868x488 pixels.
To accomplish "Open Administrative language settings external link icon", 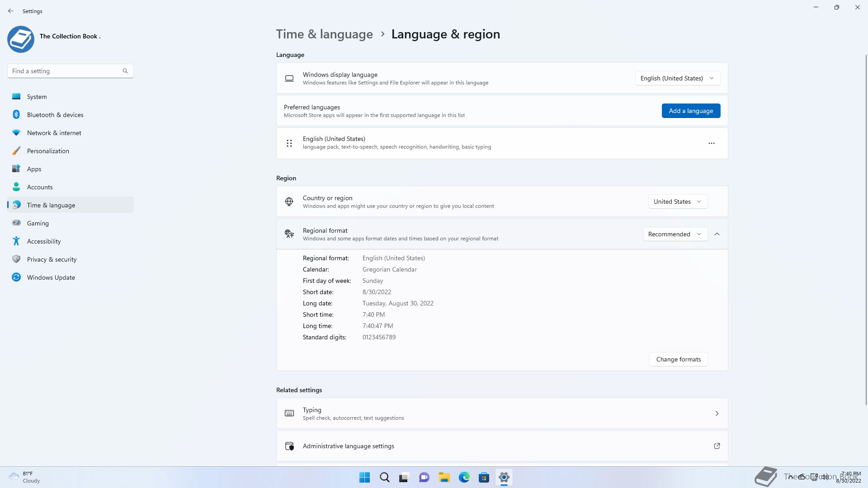I will click(717, 446).
